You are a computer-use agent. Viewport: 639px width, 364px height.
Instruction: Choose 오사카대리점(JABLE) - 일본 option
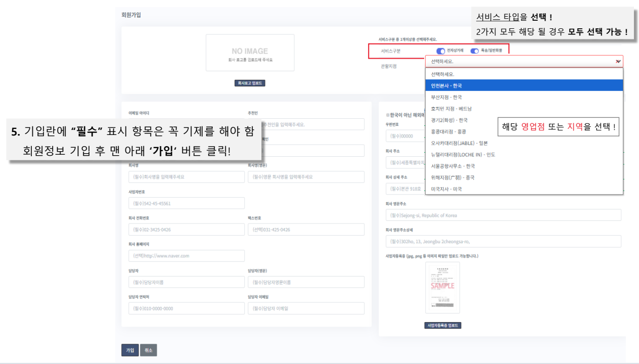pos(460,143)
